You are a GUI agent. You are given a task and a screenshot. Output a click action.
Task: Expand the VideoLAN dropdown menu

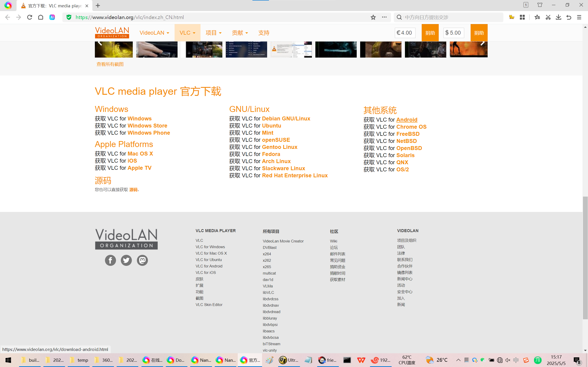pos(154,33)
